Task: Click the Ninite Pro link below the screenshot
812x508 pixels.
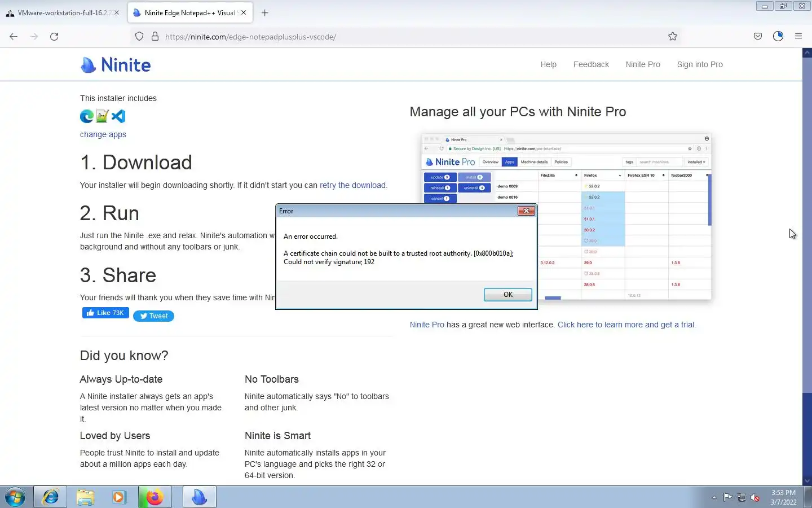Action: 427,325
